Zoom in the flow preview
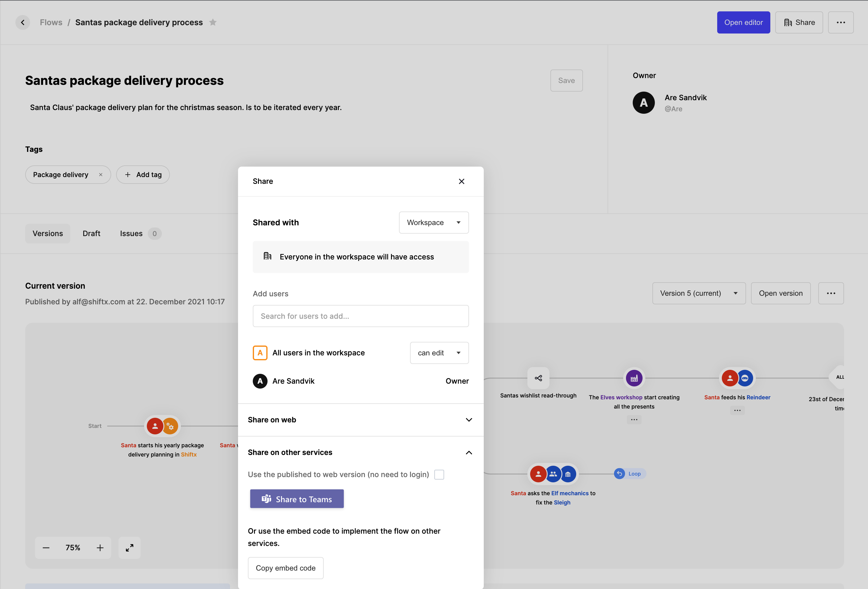The image size is (868, 589). point(100,547)
